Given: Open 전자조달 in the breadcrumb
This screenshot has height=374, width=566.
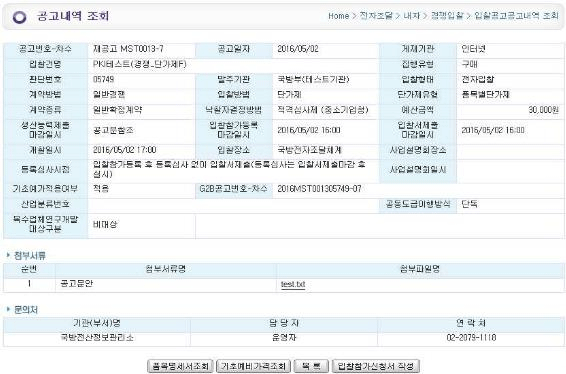Looking at the screenshot, I should coord(376,16).
